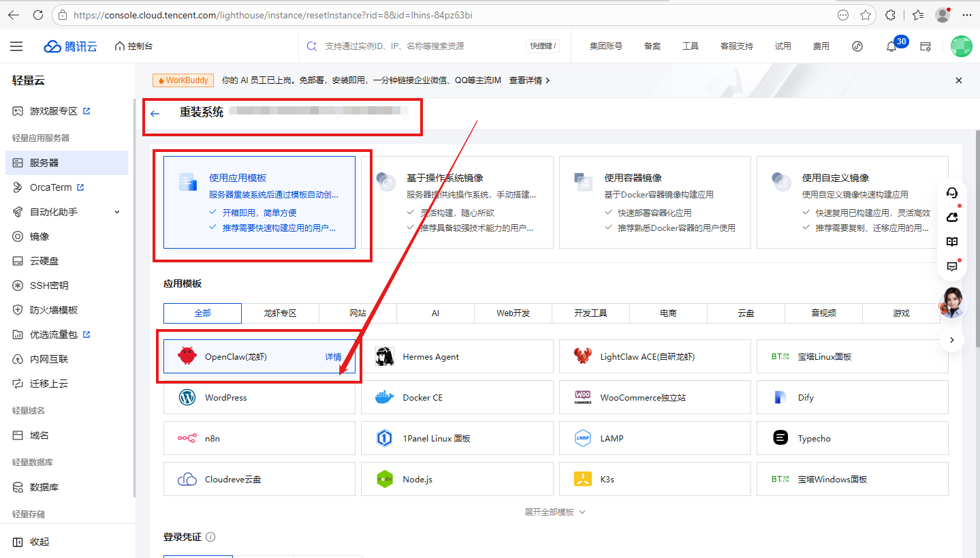Choose the 基于操作系统镜像 option card

coord(457,202)
